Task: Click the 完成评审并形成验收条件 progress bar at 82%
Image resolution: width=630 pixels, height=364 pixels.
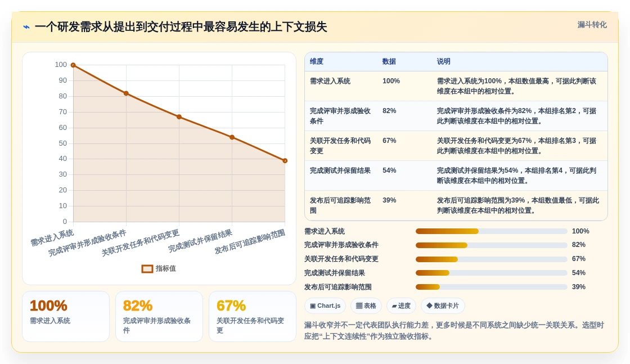Action: tap(492, 245)
